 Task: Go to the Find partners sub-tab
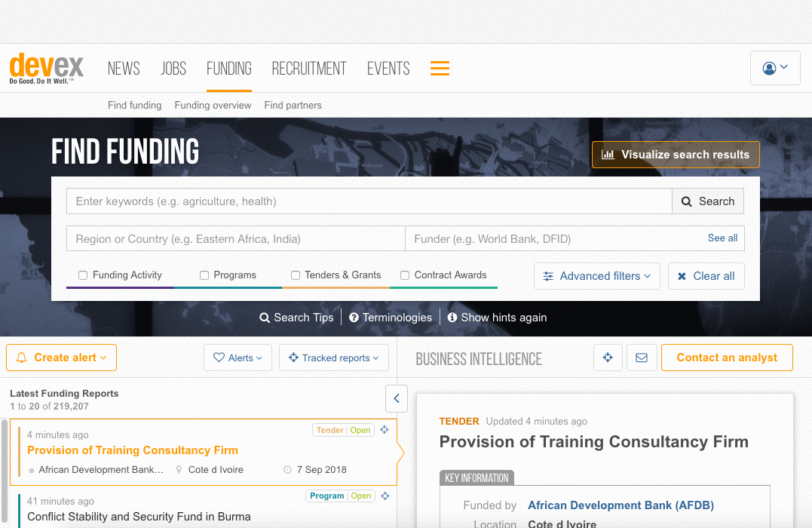click(x=293, y=105)
